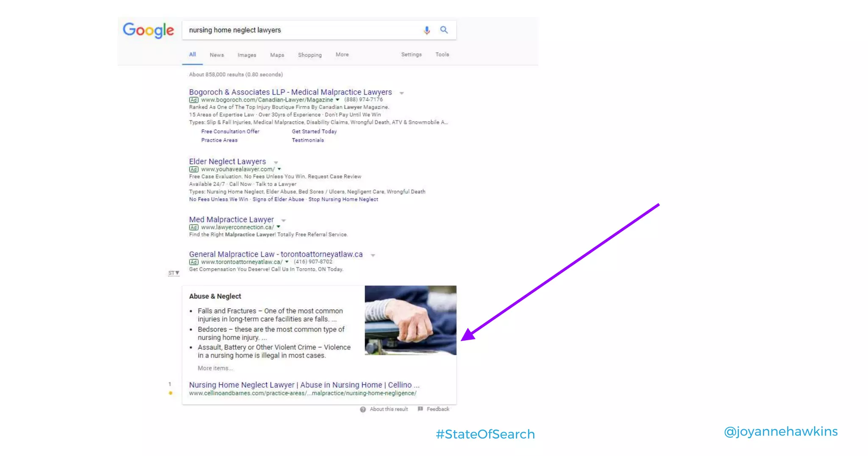Expand arrow beside Elder Neglect Lawyers title

[x=276, y=162]
